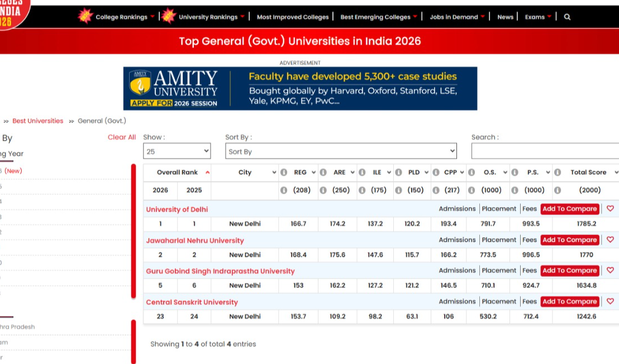619x364 pixels.
Task: Favorite Guru Gobind Singh Indraprastha University heart
Action: click(610, 271)
